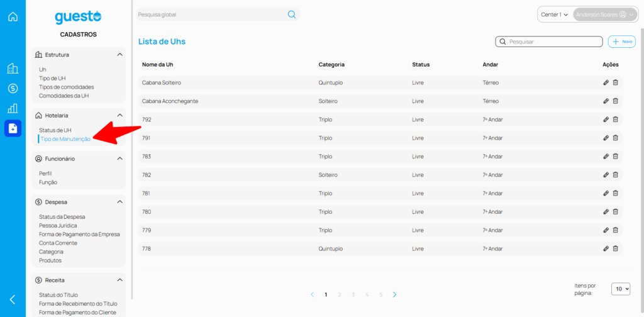Open Tipo de Manutenção menu item
The height and width of the screenshot is (317, 644).
[65, 139]
